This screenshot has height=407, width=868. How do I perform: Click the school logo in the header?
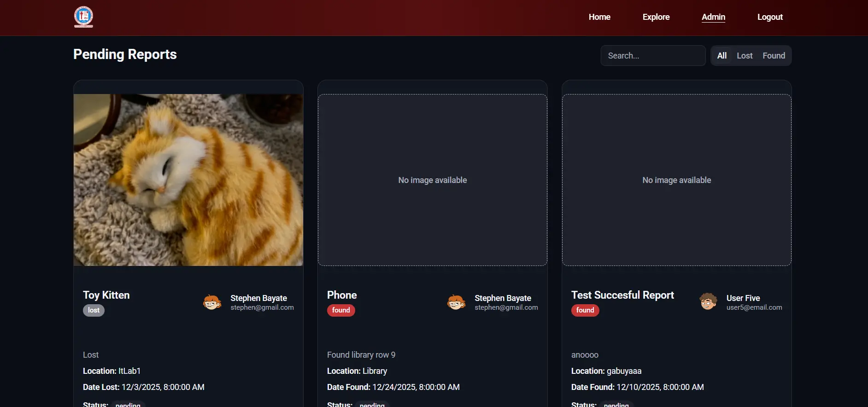point(83,17)
